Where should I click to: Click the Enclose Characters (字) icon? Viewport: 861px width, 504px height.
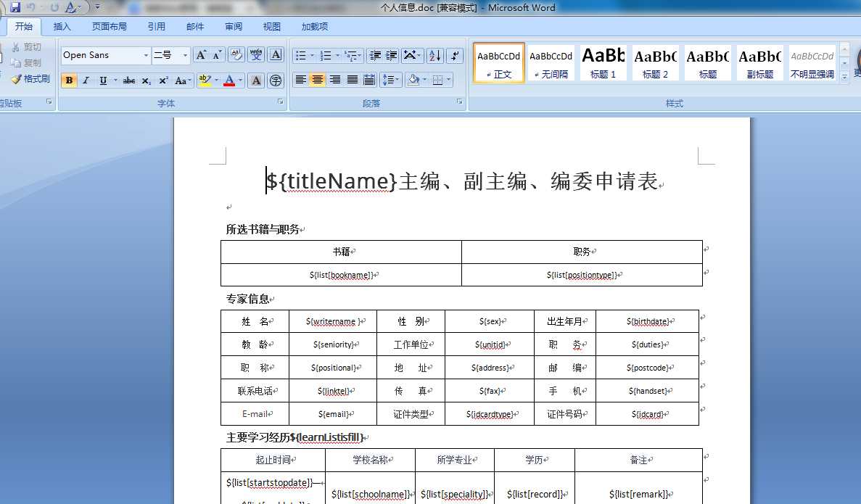point(276,80)
